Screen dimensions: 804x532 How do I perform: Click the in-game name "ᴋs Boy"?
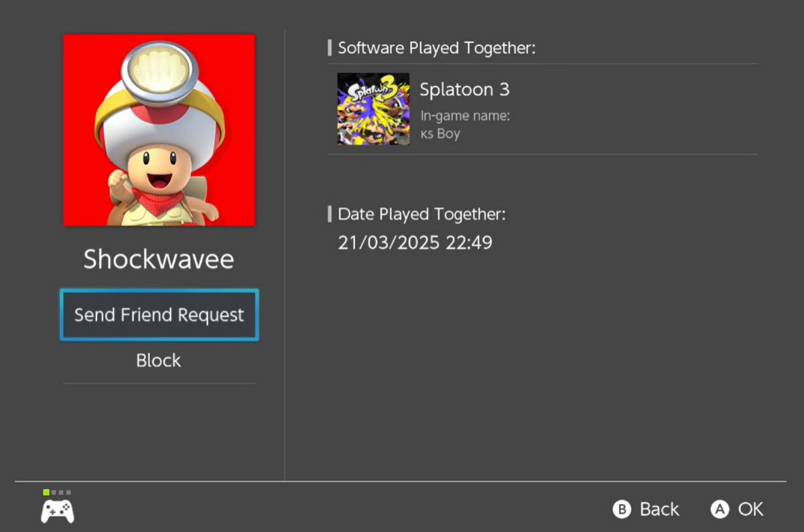coord(440,133)
